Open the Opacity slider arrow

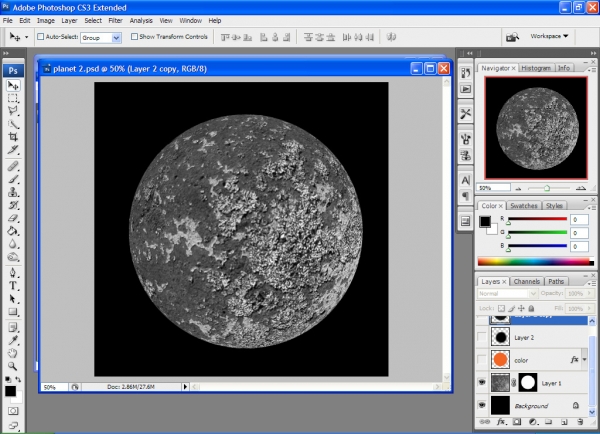(x=589, y=293)
